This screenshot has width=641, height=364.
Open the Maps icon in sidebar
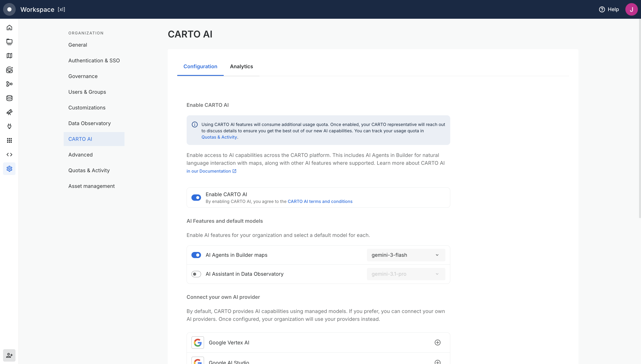[x=9, y=56]
